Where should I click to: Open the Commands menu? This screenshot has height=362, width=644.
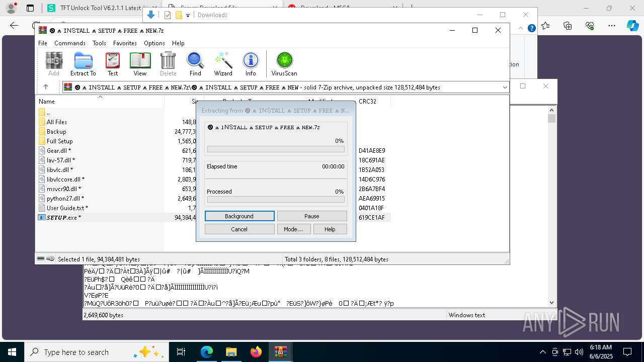pyautogui.click(x=70, y=43)
